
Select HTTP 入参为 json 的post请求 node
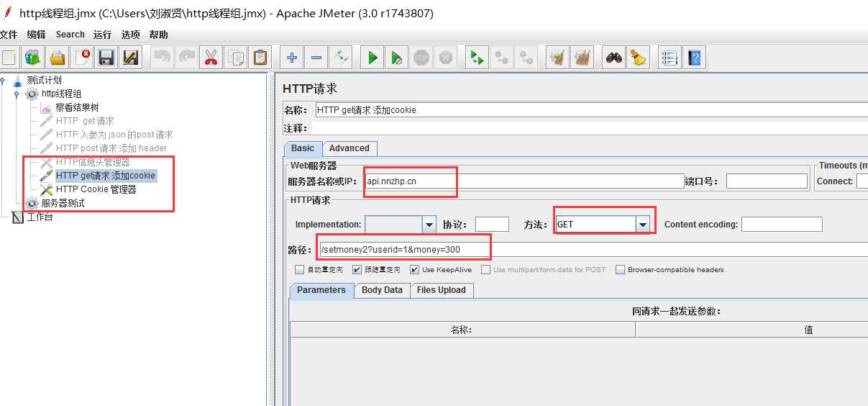tap(114, 135)
